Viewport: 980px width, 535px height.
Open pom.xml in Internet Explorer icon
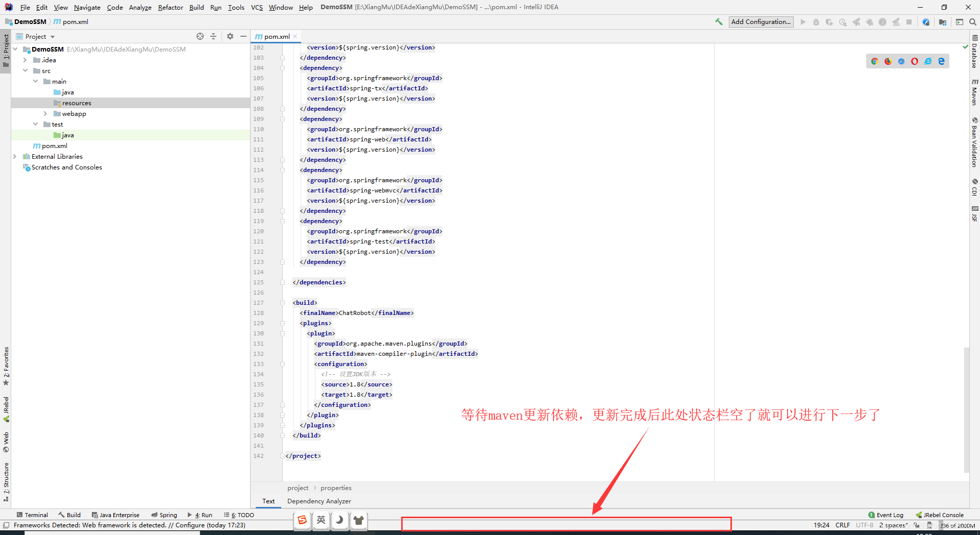[x=928, y=61]
